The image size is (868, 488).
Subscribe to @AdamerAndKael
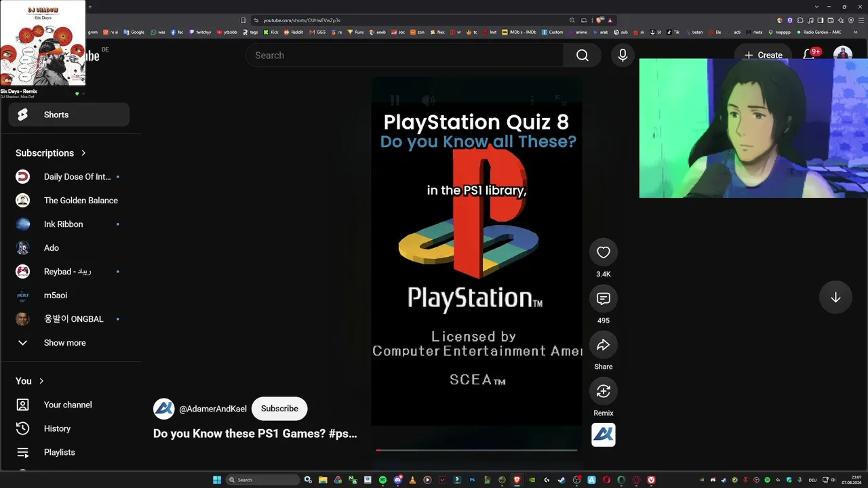point(279,409)
